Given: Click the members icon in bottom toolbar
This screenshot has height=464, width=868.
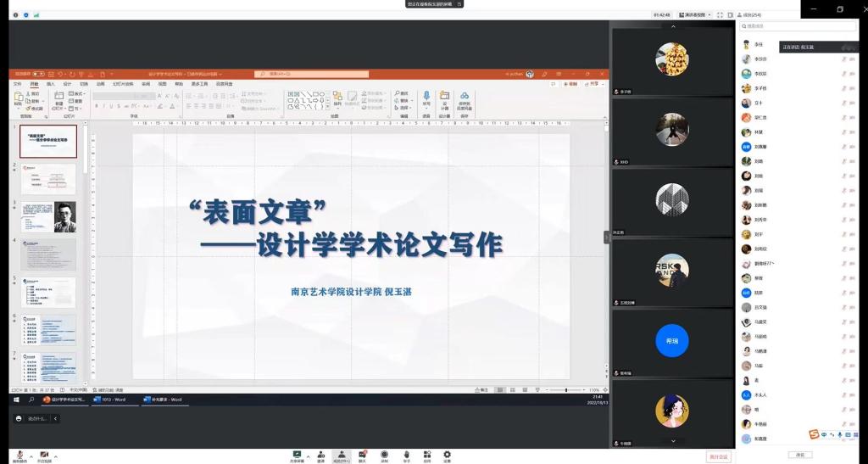Looking at the screenshot, I should click(341, 456).
